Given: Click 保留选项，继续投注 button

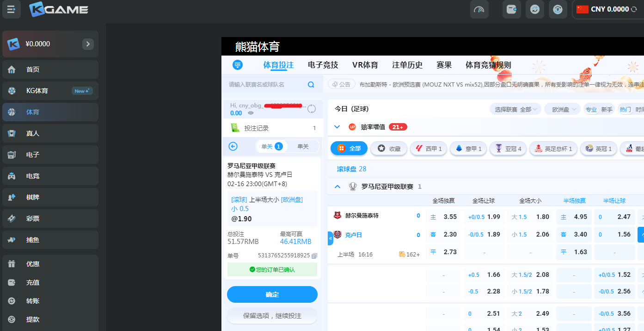Looking at the screenshot, I should click(x=272, y=316).
